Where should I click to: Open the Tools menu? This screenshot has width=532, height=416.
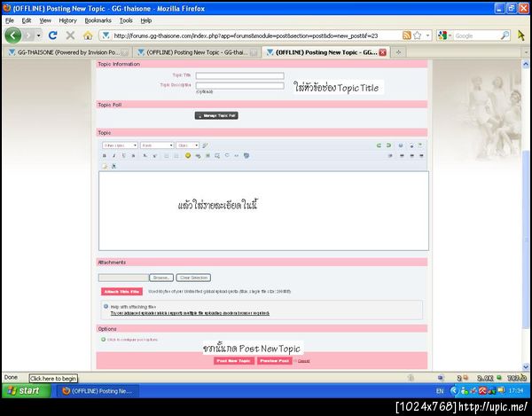(126, 20)
